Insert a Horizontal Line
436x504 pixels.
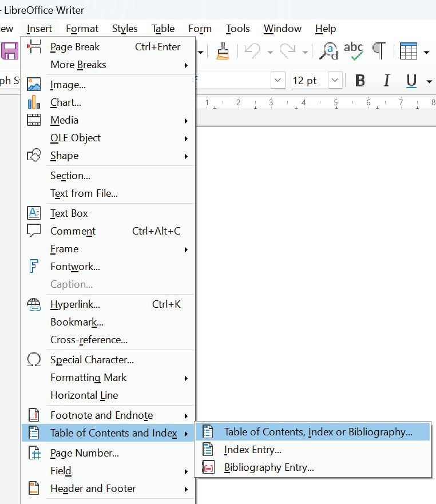[108, 395]
